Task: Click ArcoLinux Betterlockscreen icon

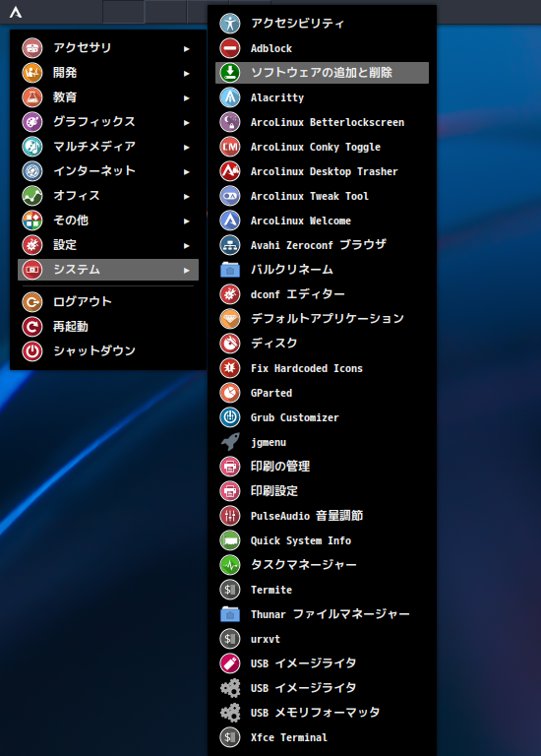Action: tap(230, 122)
